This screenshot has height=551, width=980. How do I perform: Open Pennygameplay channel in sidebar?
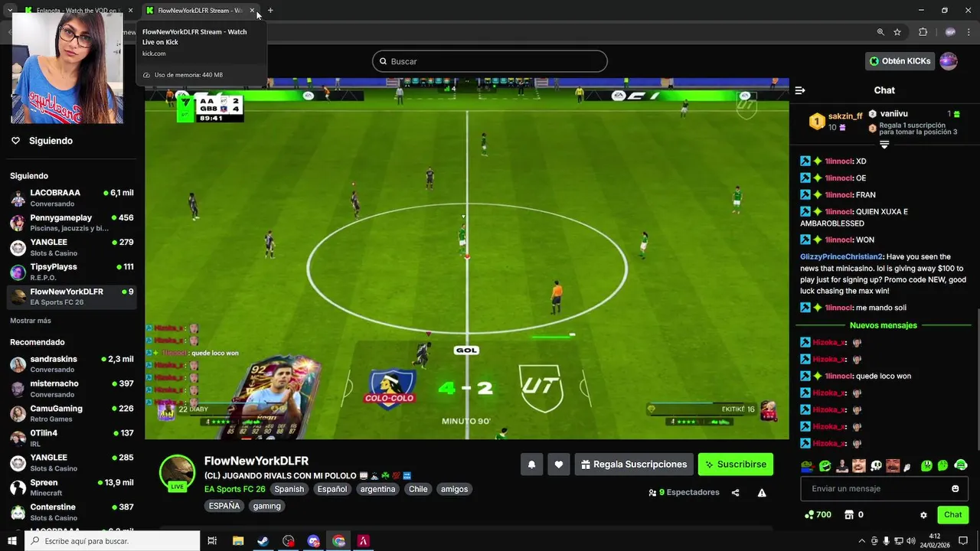coord(72,223)
